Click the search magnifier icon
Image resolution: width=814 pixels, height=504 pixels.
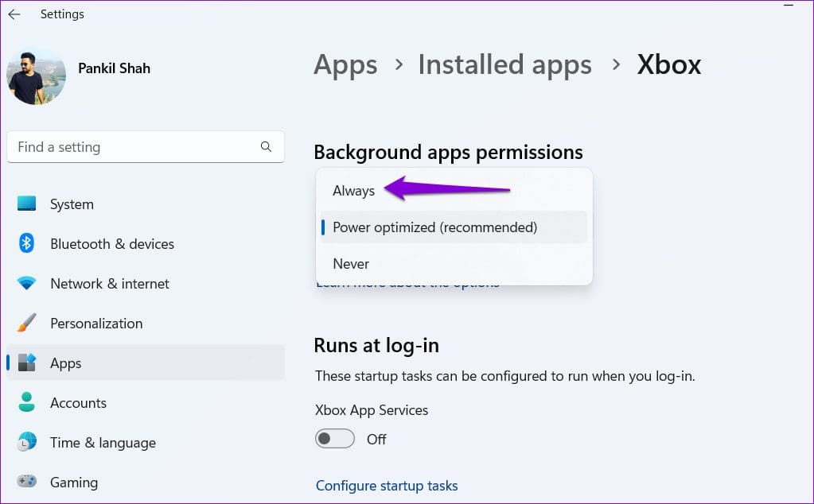pyautogui.click(x=266, y=147)
